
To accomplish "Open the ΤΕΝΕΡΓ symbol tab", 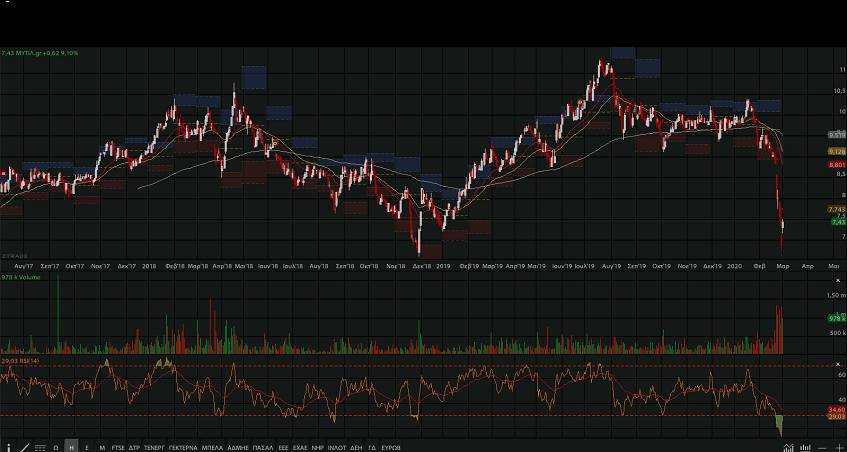I will (x=154, y=446).
